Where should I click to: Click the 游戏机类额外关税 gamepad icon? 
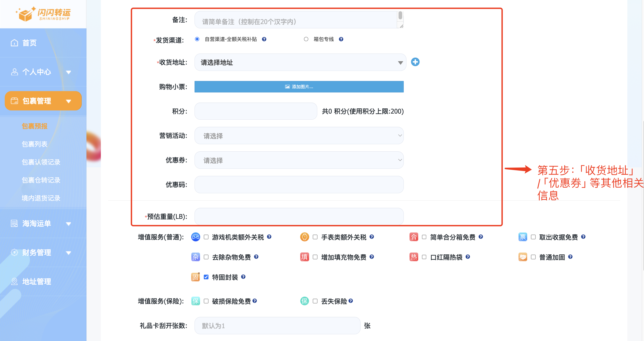(195, 237)
